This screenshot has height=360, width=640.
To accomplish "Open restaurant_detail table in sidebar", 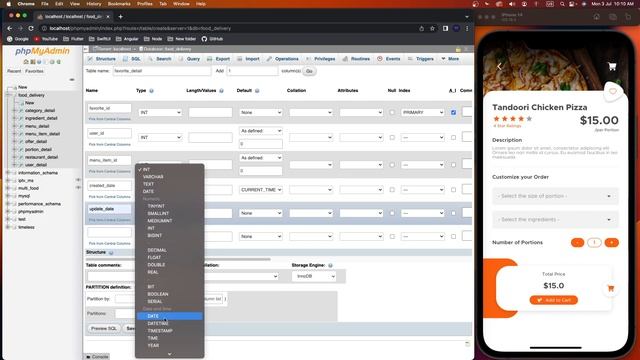I will (x=41, y=157).
